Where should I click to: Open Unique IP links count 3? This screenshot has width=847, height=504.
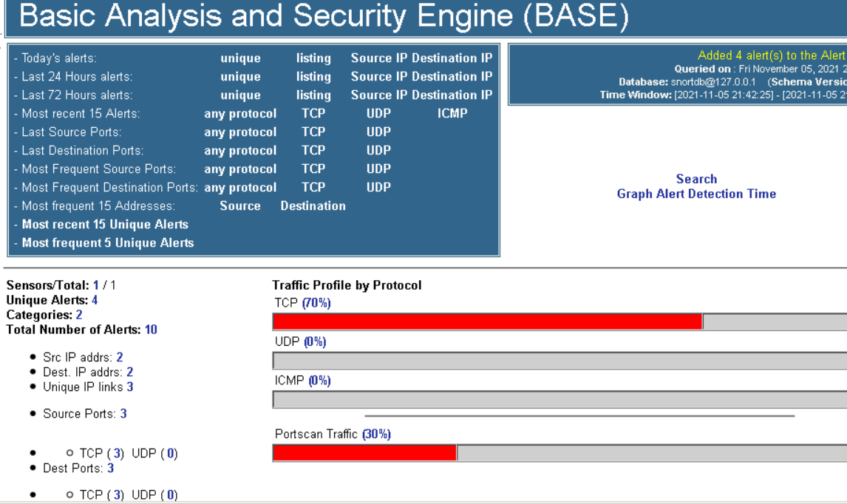(x=129, y=386)
